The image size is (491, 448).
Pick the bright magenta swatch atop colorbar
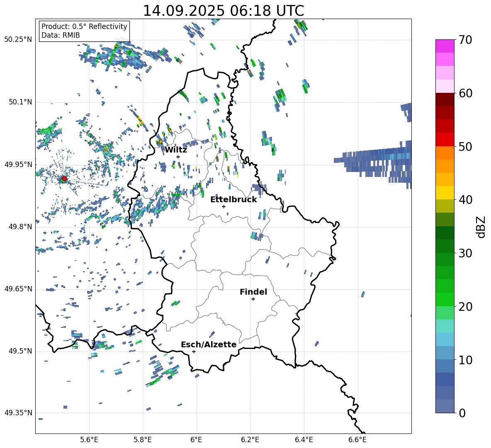[445, 46]
